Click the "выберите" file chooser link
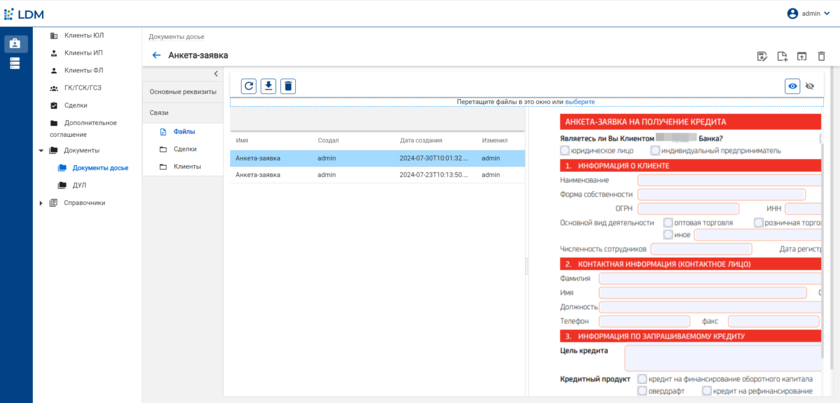Viewport: 840px width, 403px height. pos(579,102)
